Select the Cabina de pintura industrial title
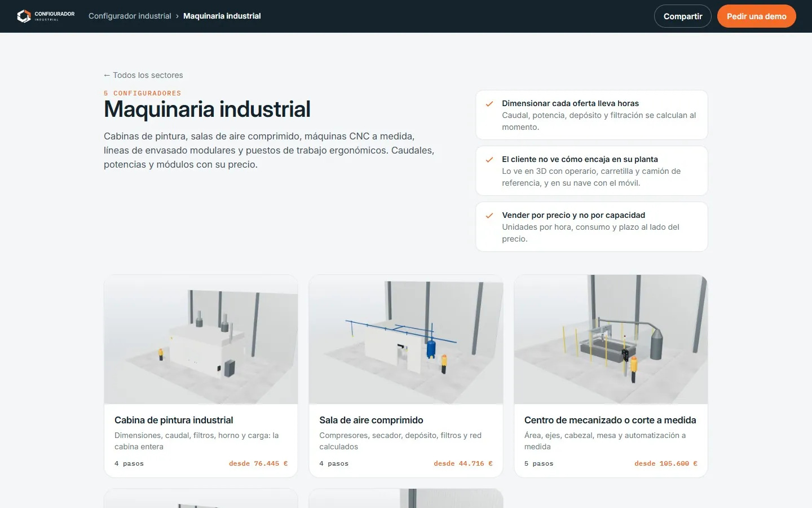 coord(174,420)
